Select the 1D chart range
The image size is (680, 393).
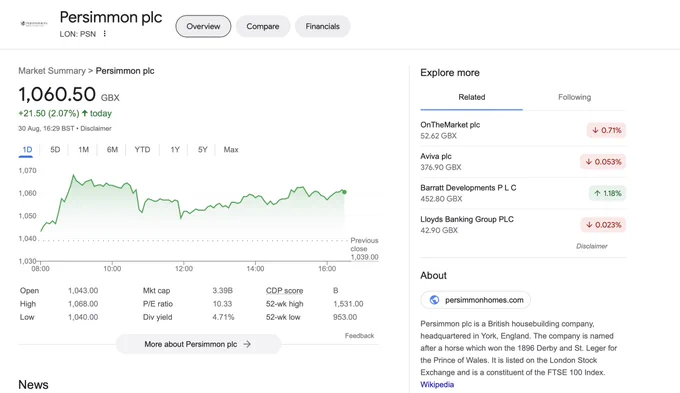coord(27,150)
